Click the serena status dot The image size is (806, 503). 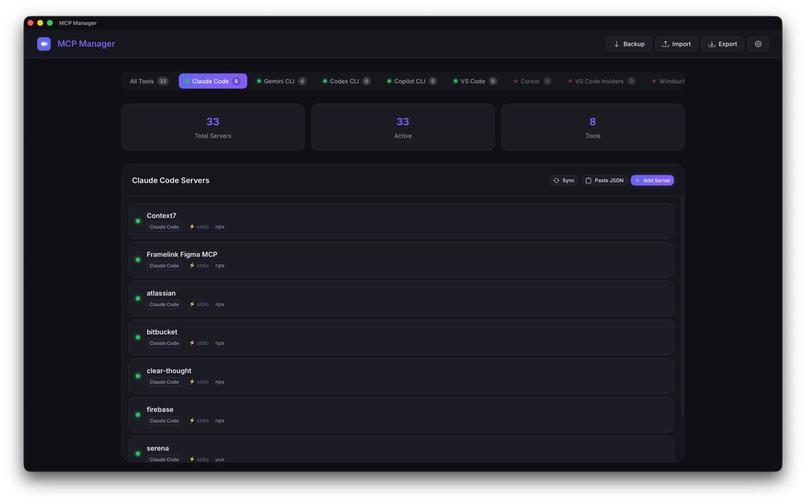(x=138, y=454)
